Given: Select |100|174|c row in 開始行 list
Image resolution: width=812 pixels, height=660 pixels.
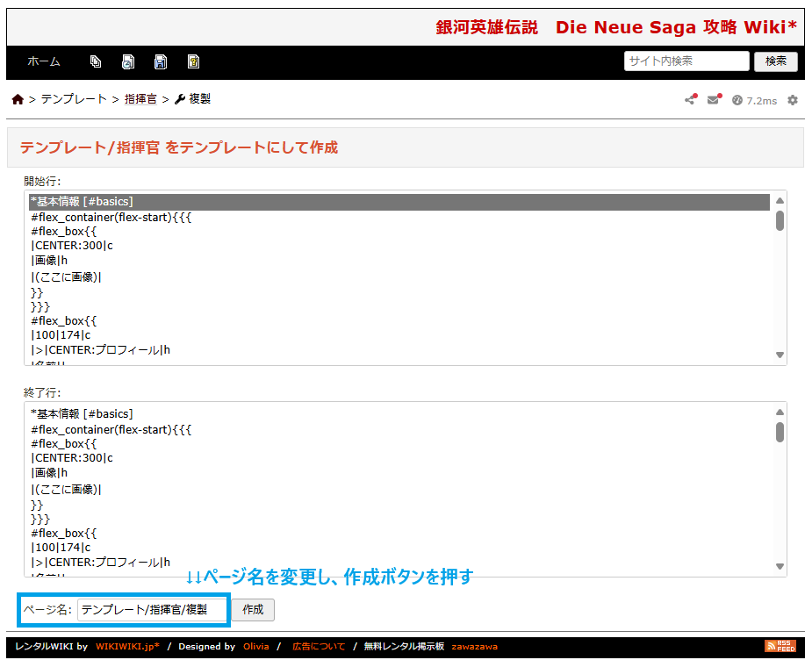Looking at the screenshot, I should click(399, 335).
